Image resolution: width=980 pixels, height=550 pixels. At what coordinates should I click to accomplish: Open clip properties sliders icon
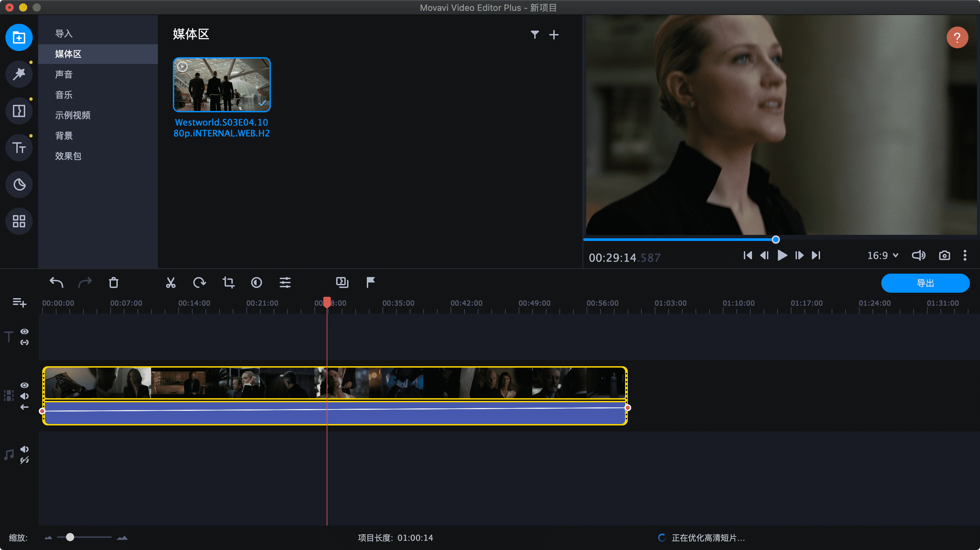pos(285,282)
